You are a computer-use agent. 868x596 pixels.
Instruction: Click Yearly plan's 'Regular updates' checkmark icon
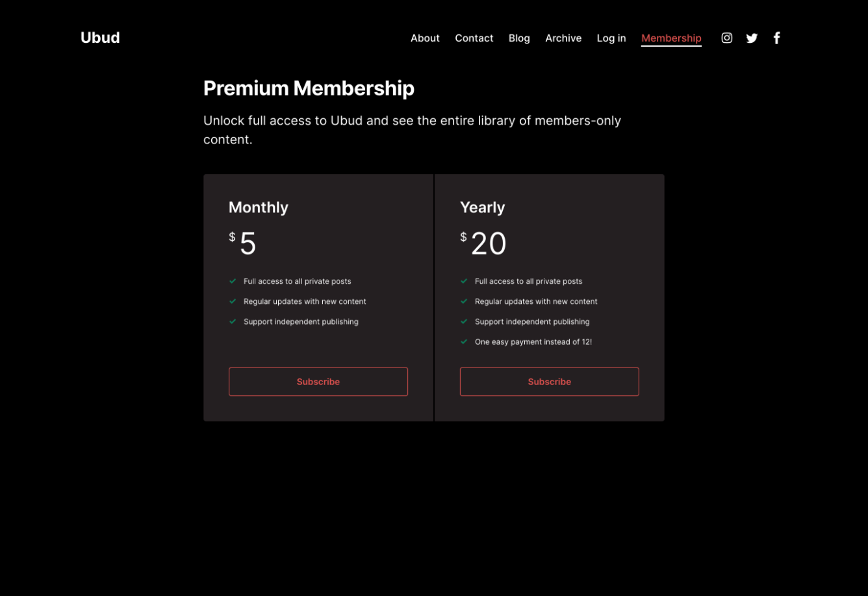464,301
